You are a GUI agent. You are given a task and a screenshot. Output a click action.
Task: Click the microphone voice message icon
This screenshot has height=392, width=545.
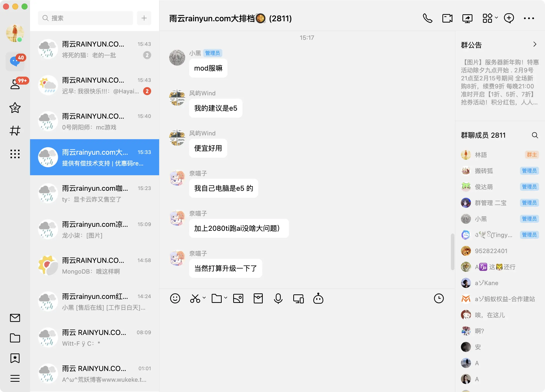pos(278,298)
